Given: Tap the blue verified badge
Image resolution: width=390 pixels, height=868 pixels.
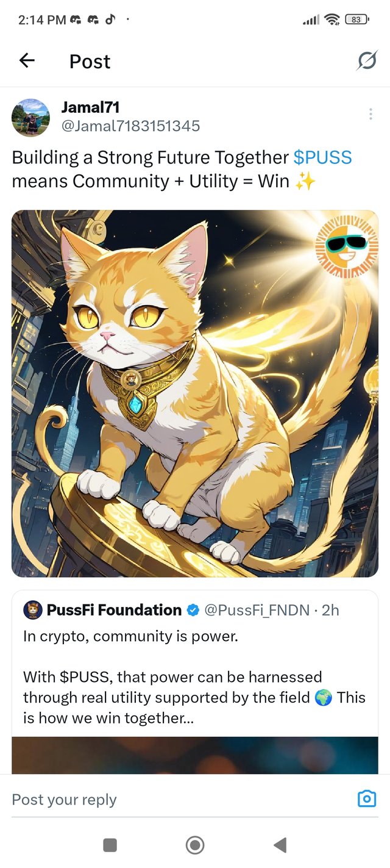Looking at the screenshot, I should click(193, 610).
